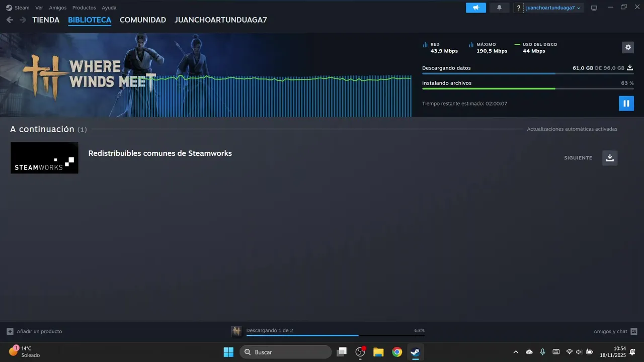
Task: Open download settings gear
Action: click(628, 47)
